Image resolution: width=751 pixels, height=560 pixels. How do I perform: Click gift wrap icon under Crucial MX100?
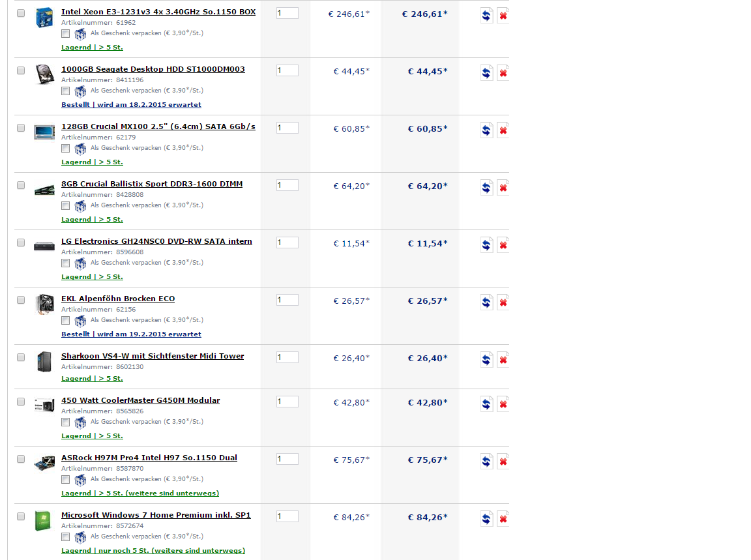[80, 149]
